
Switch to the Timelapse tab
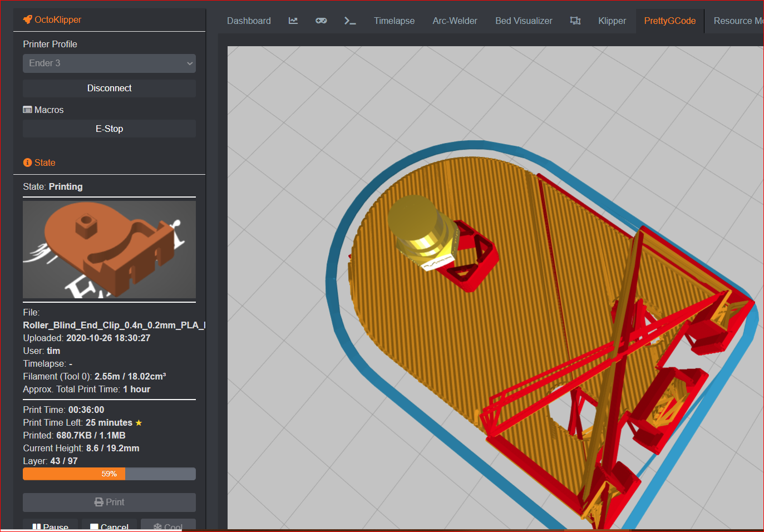click(x=394, y=20)
